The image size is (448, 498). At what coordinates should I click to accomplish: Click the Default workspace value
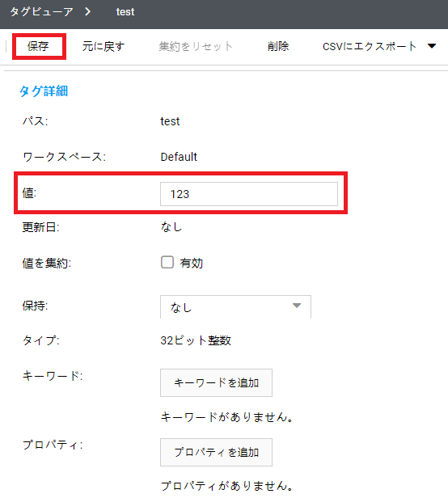[x=179, y=157]
